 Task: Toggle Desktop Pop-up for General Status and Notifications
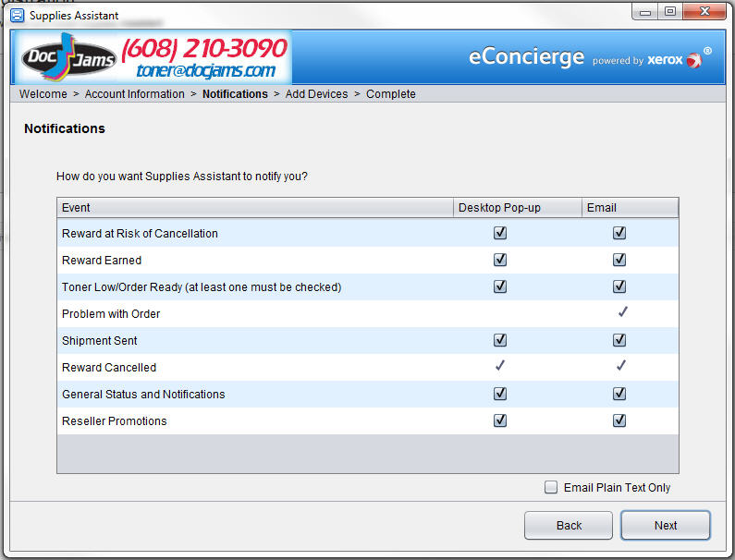tap(500, 395)
